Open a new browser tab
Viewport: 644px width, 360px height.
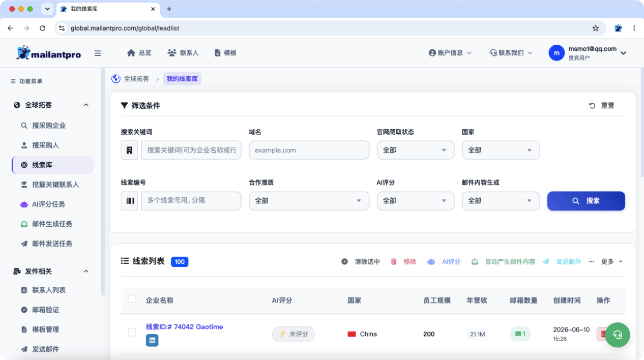click(x=169, y=9)
